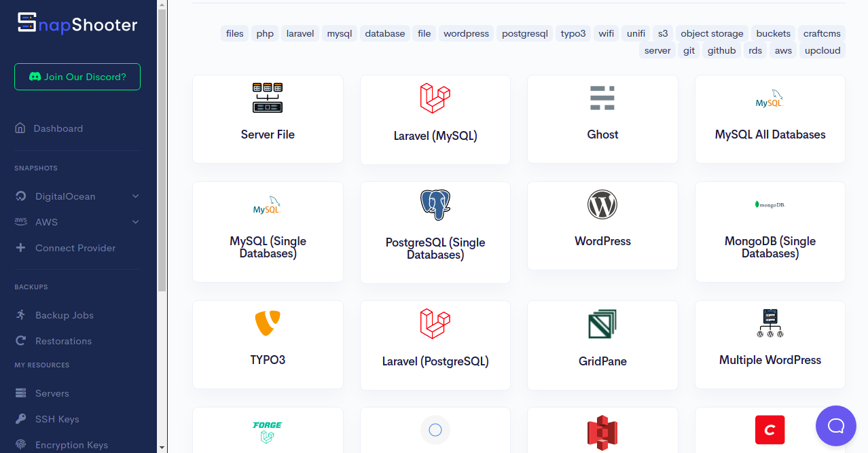
Task: Select the GridPane logo icon
Action: coord(602,324)
